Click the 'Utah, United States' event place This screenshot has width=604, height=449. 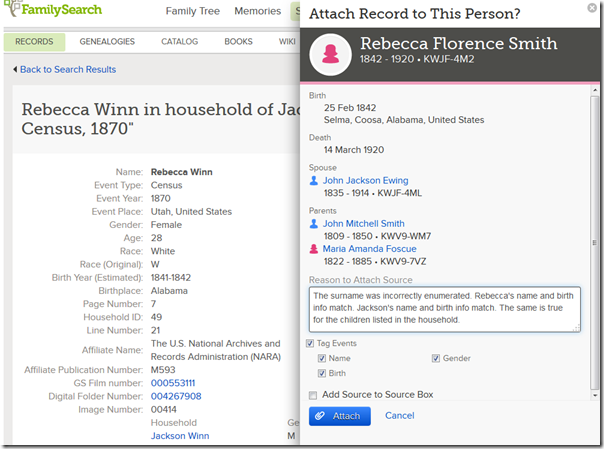click(191, 212)
